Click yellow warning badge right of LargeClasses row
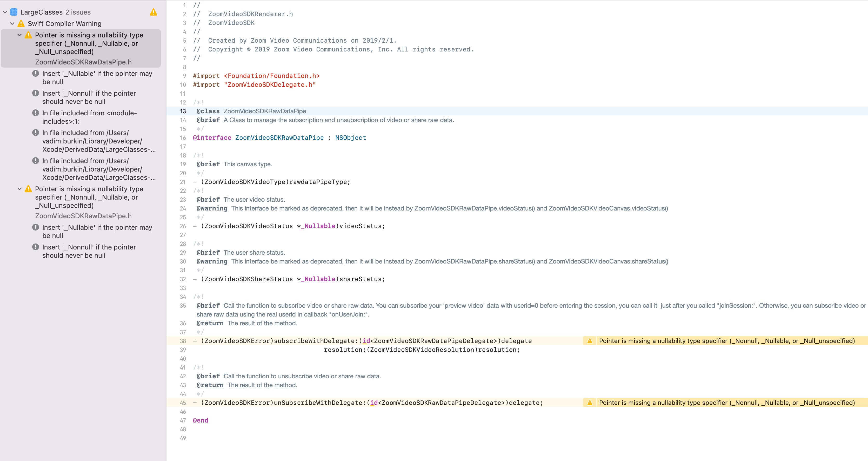The image size is (868, 461). 154,12
